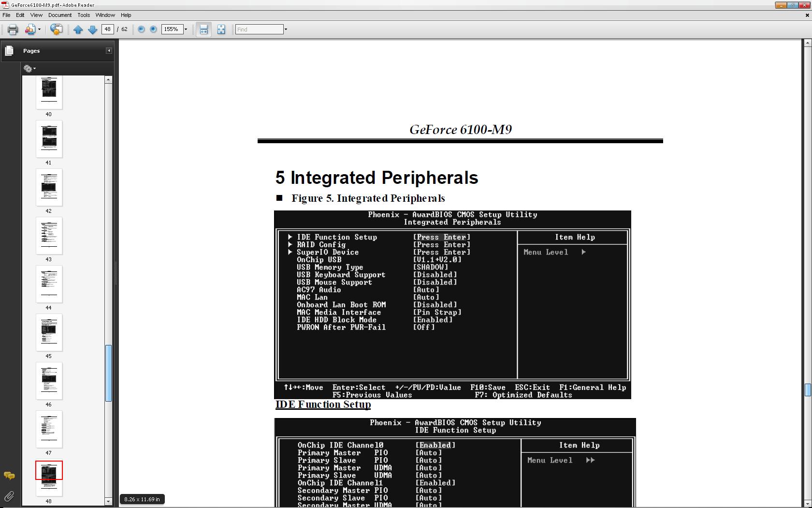The width and height of the screenshot is (812, 508).
Task: Click 'Figure 5. Integrated Peripherals' caption
Action: pos(368,198)
